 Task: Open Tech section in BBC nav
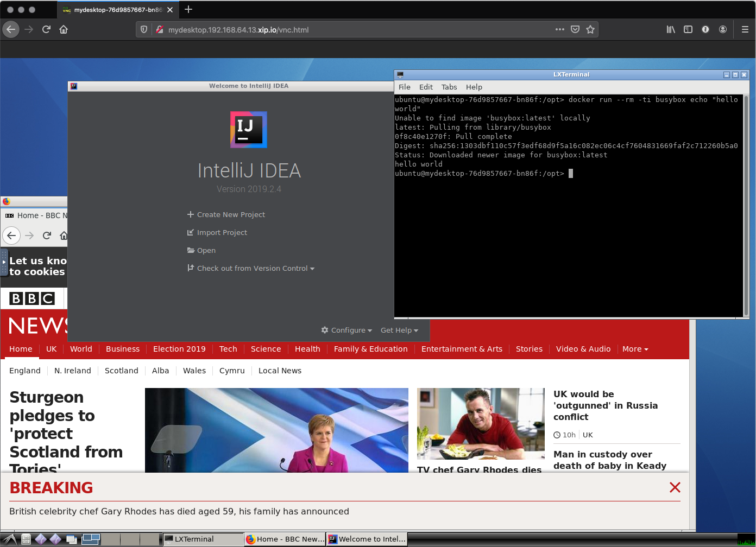click(x=228, y=349)
